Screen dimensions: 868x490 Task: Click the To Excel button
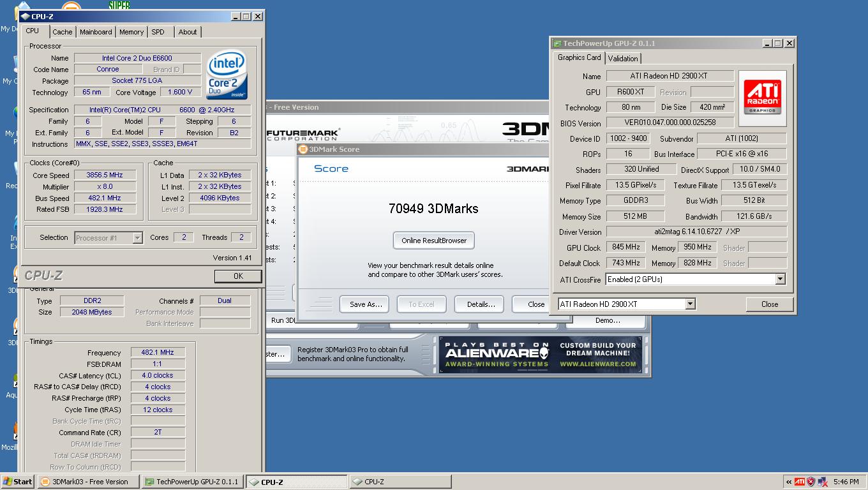click(421, 304)
